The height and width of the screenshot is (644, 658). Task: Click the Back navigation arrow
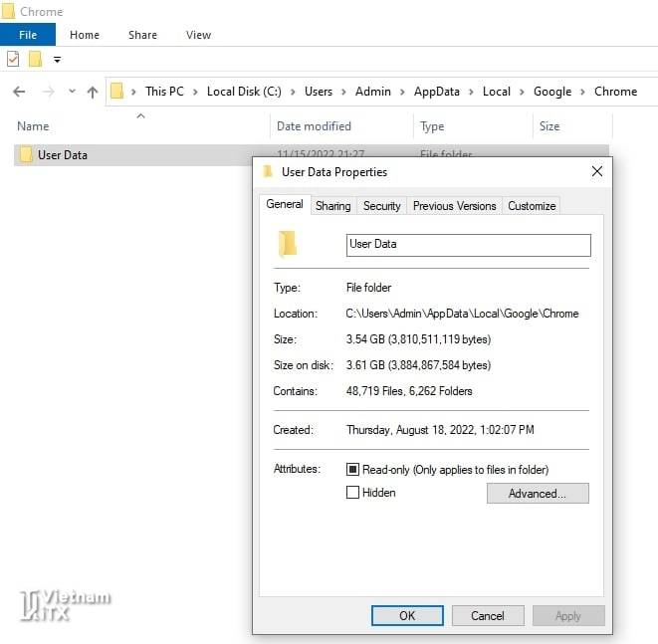click(19, 92)
